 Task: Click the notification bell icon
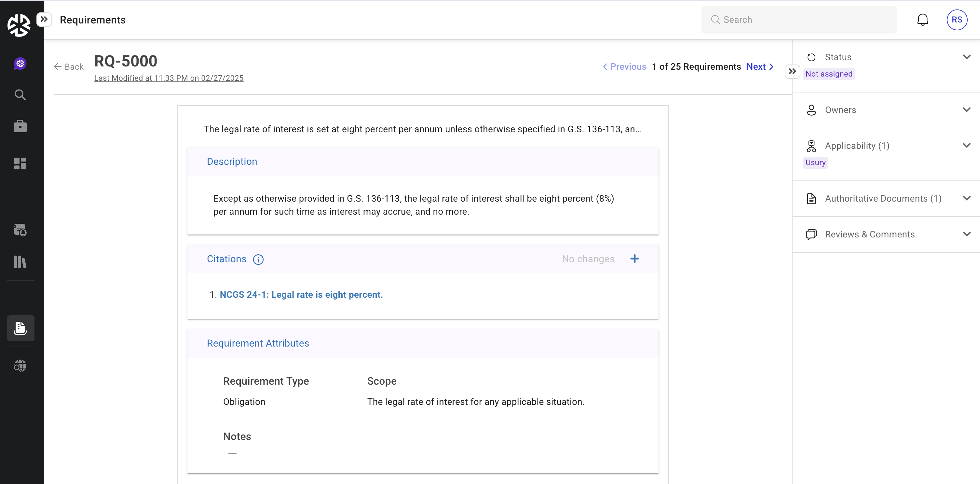pyautogui.click(x=922, y=20)
